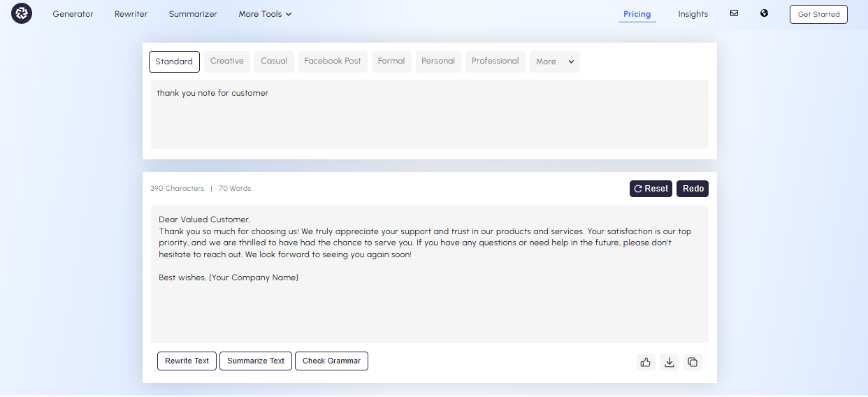
Task: Click 'Best wishes, [Your Company Name]' text
Action: (x=229, y=278)
